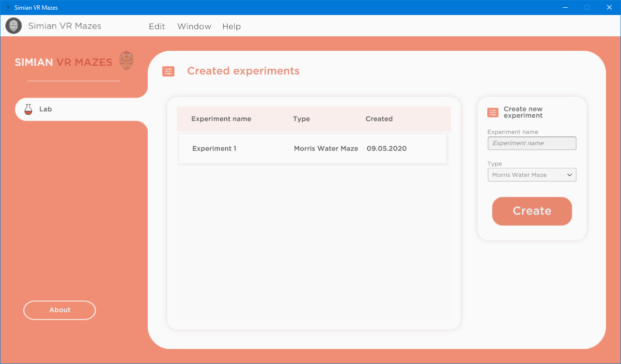Click the monkey logo in the top bar
This screenshot has height=364, width=621.
13,26
